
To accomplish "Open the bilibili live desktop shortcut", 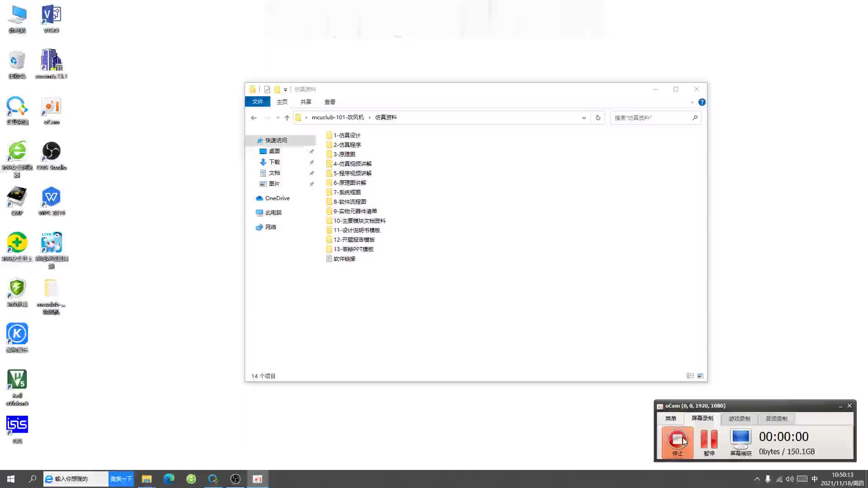I will coord(51,250).
